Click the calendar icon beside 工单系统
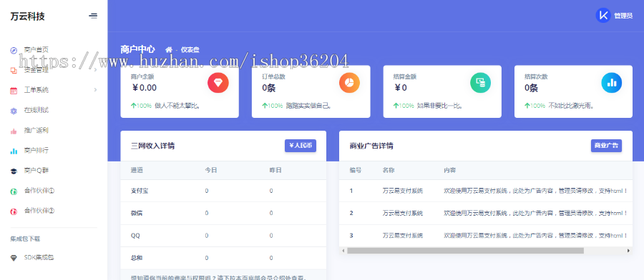 pyautogui.click(x=14, y=90)
